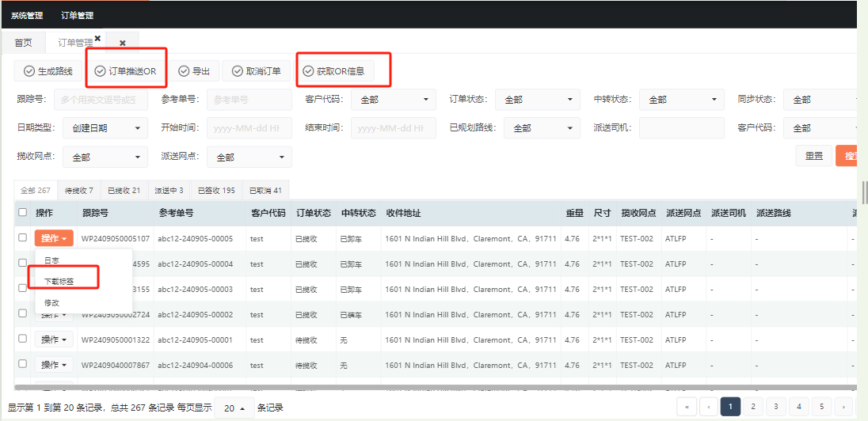The image size is (868, 421).
Task: Go to next page with › button
Action: point(843,407)
